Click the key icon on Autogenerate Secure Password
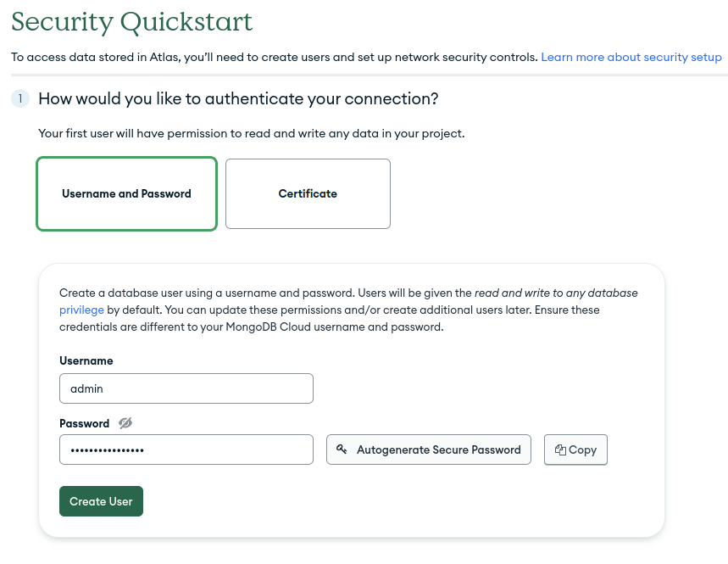The height and width of the screenshot is (564, 728). pyautogui.click(x=342, y=450)
